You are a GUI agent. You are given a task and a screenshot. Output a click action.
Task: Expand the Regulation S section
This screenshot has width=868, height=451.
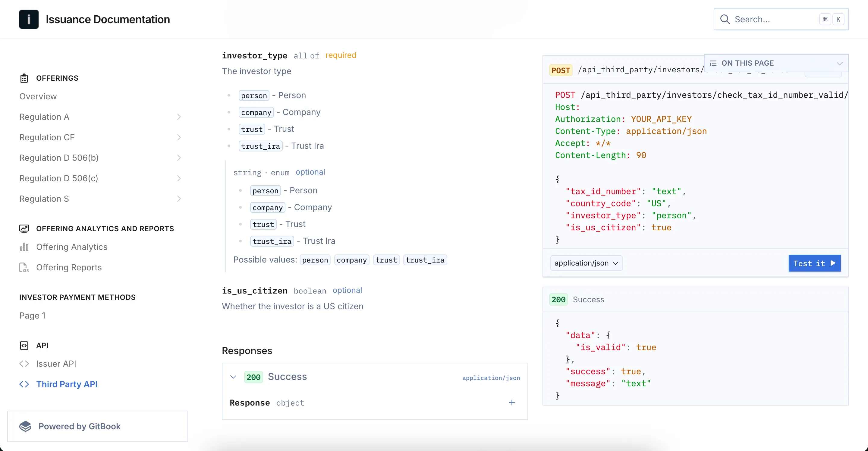tap(179, 199)
